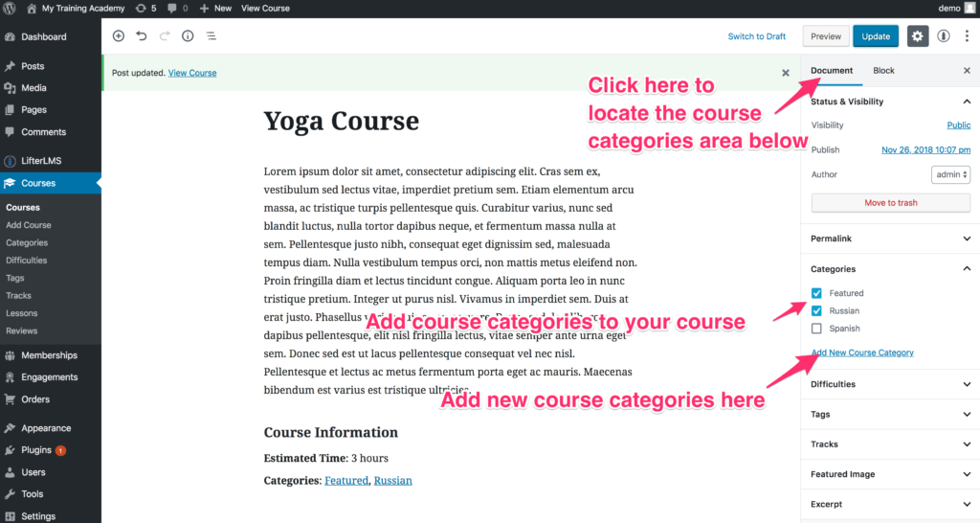Click the Move to trash button
The image size is (980, 523).
coord(890,203)
